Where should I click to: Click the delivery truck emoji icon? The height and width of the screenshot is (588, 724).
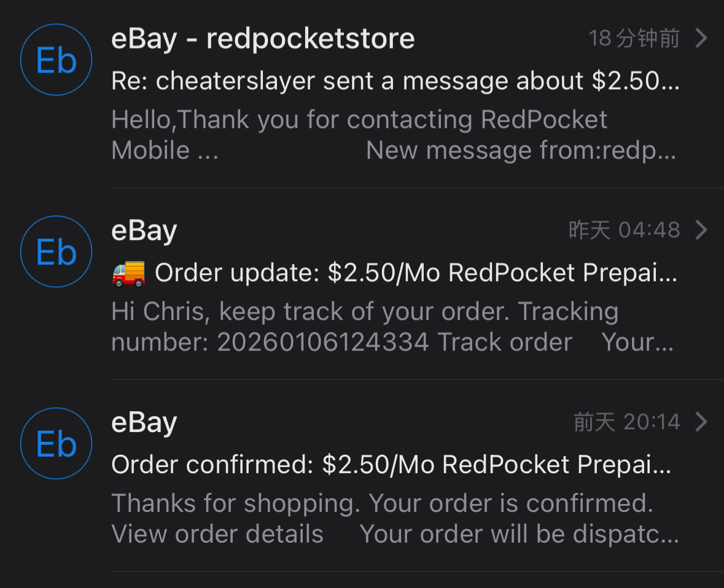click(x=128, y=273)
